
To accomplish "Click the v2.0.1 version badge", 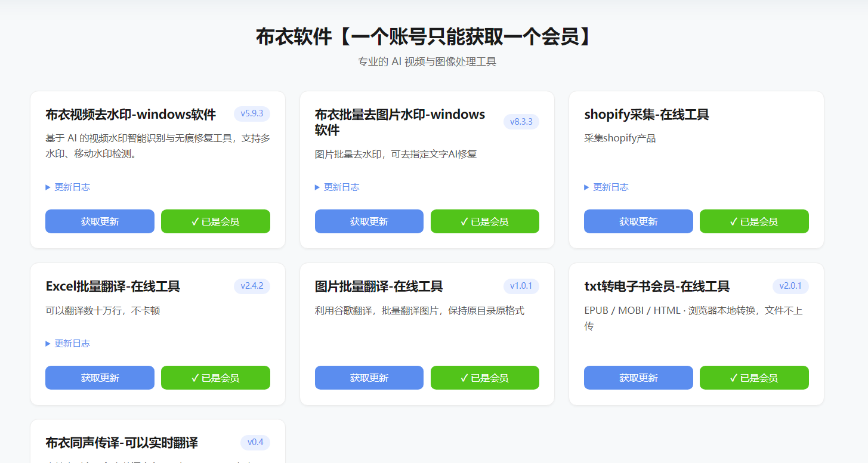I will click(790, 286).
